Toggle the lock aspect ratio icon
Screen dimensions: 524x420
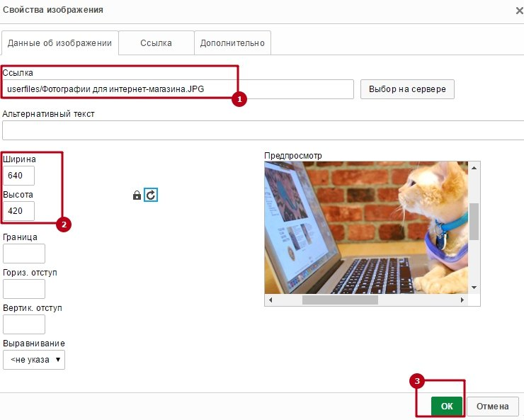tap(137, 195)
